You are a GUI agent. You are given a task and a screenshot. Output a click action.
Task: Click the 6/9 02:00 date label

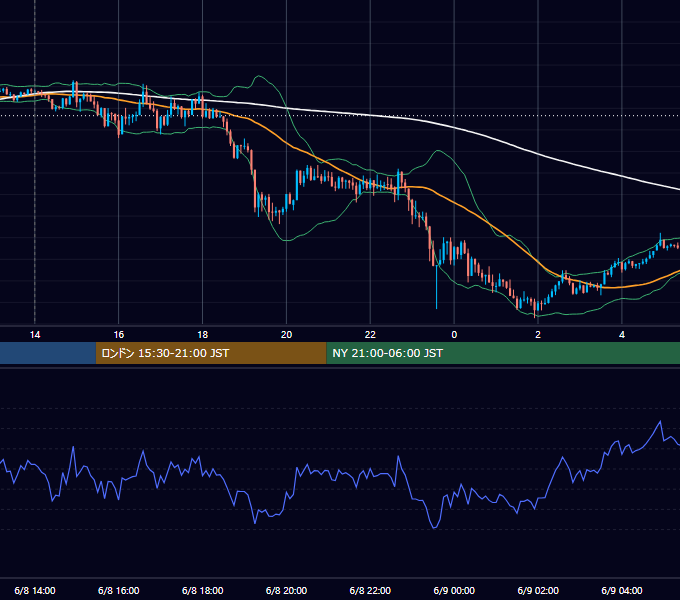click(x=538, y=590)
